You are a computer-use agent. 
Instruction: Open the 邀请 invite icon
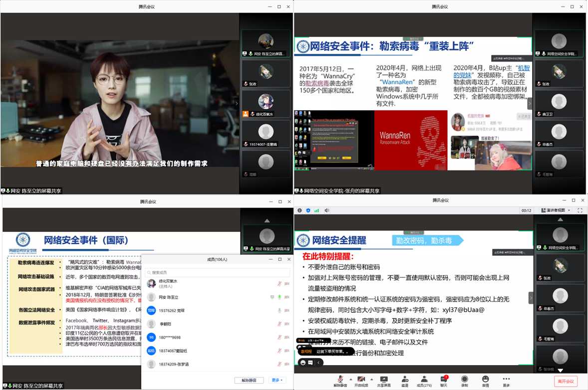point(405,379)
